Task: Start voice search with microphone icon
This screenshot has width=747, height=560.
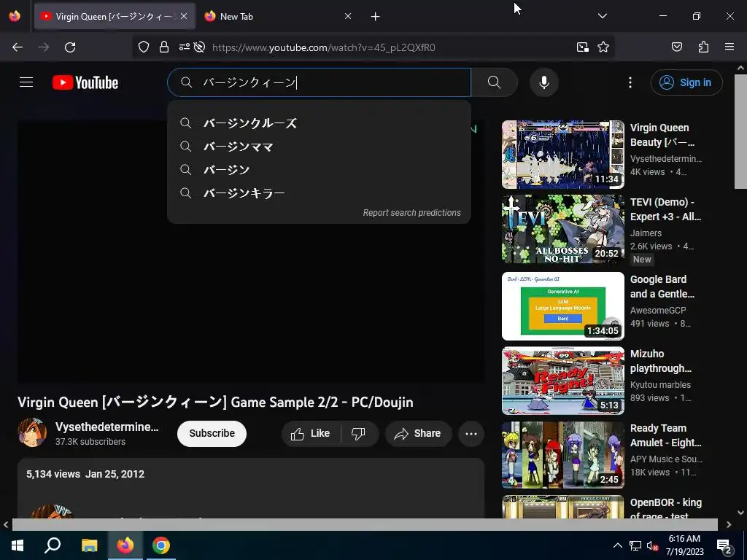Action: tap(543, 82)
